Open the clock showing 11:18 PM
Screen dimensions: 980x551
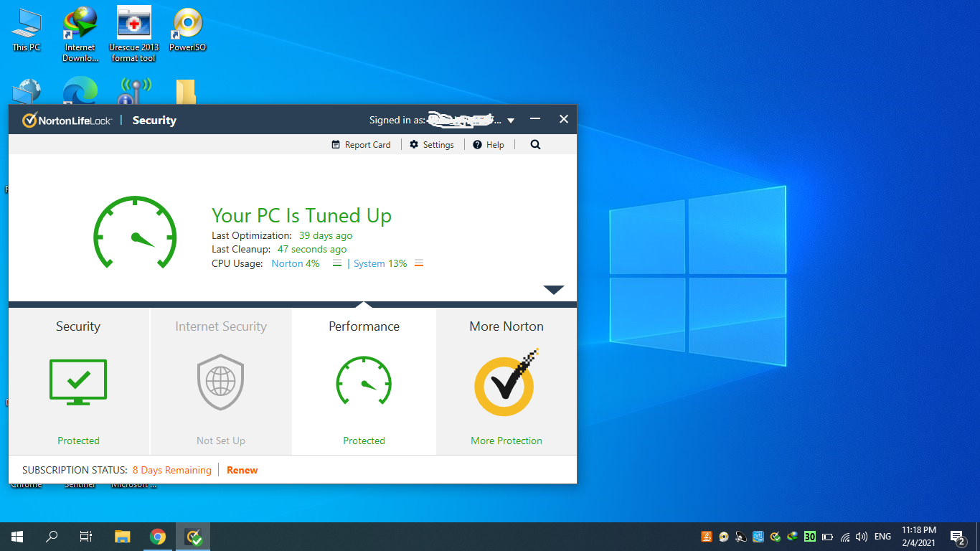coord(919,537)
